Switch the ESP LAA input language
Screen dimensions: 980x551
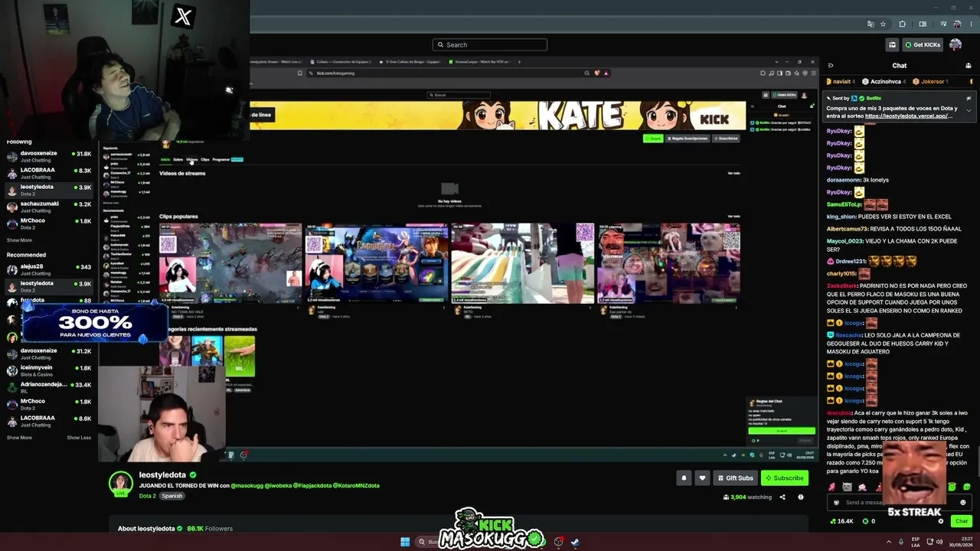coord(916,542)
